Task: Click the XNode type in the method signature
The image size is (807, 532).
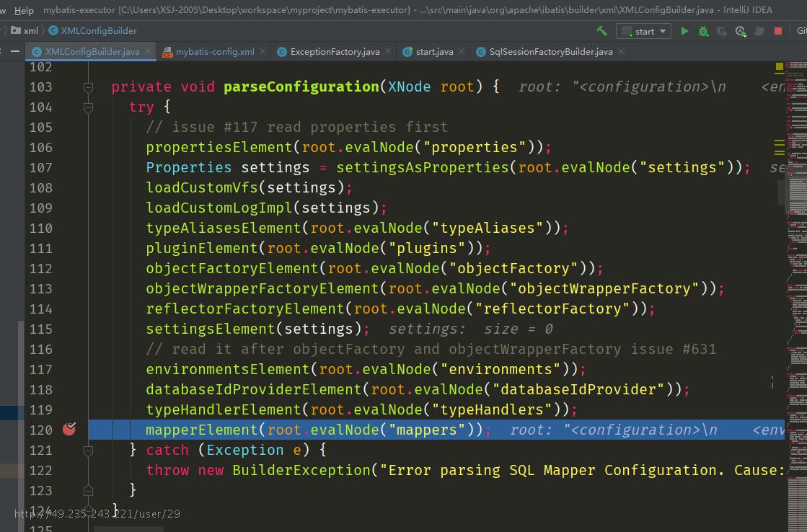Action: [x=409, y=87]
